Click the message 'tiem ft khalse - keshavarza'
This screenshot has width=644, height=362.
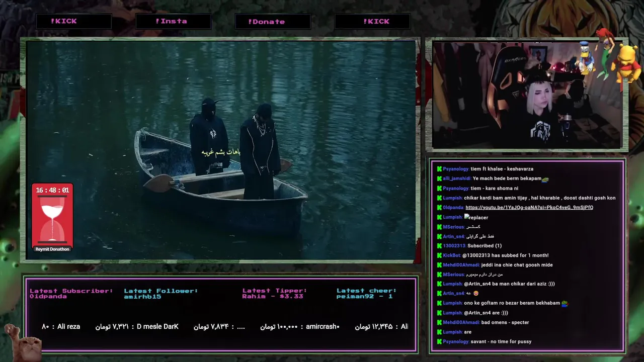pos(502,169)
